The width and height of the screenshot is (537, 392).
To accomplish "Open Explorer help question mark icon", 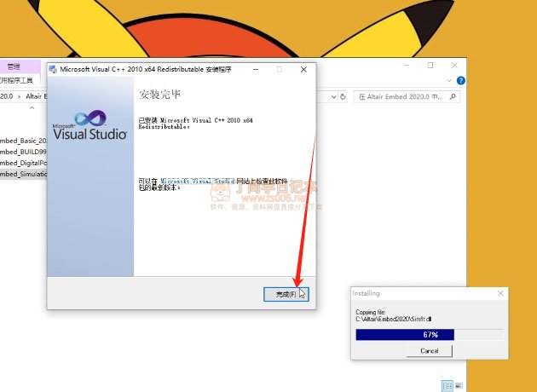I will pyautogui.click(x=461, y=80).
